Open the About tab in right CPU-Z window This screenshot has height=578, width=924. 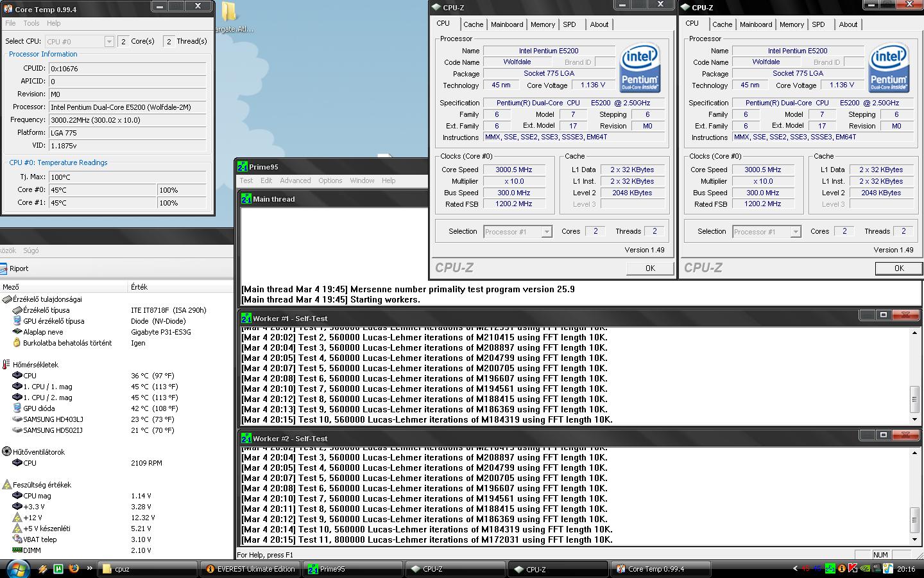(848, 24)
